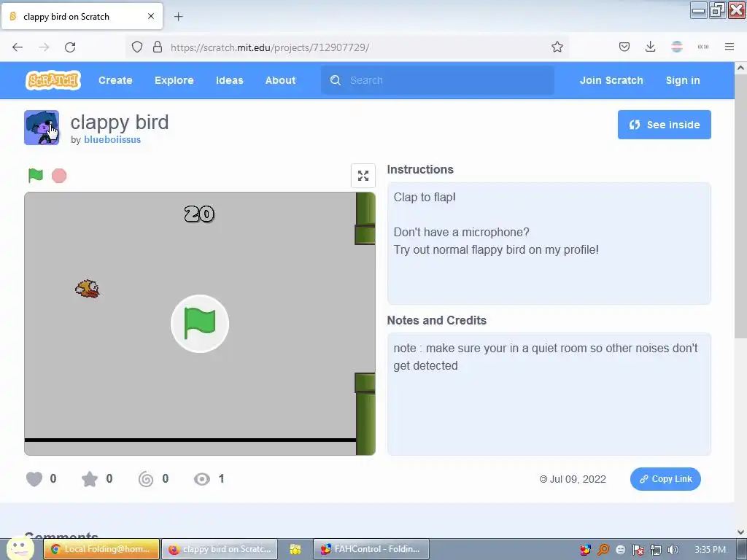This screenshot has height=560, width=747.
Task: Click the large green flag overlay on the stage
Action: tap(200, 324)
